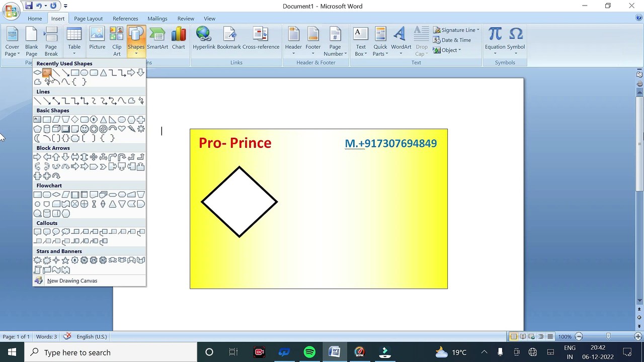644x362 pixels.
Task: Open the Office button menu
Action: click(x=11, y=10)
